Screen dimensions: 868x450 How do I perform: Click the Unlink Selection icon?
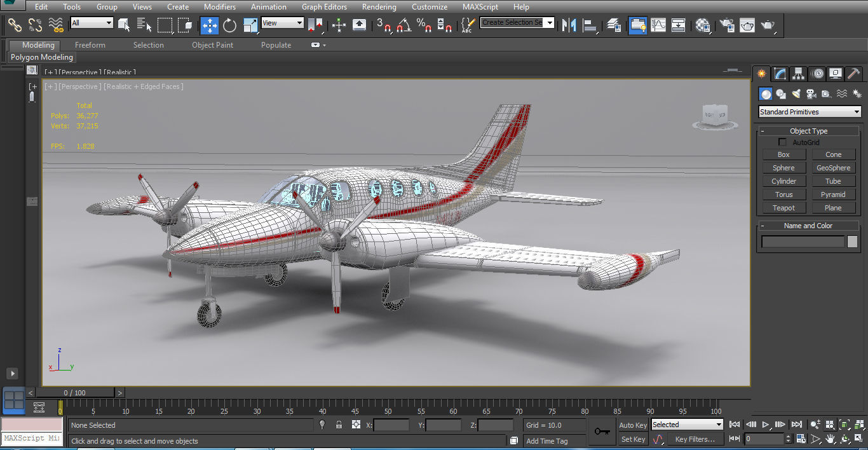tap(36, 25)
